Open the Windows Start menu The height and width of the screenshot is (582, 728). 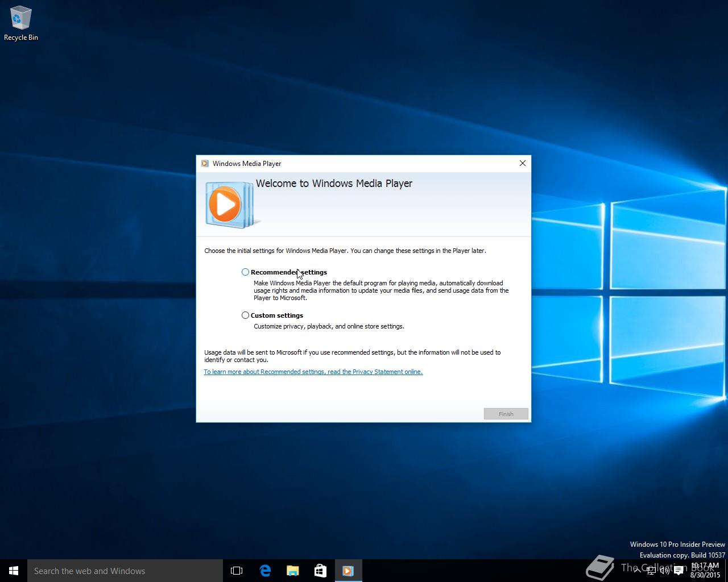pos(14,571)
